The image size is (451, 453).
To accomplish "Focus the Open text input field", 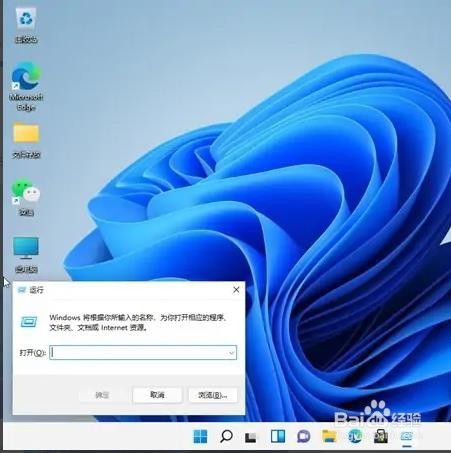I will click(143, 353).
